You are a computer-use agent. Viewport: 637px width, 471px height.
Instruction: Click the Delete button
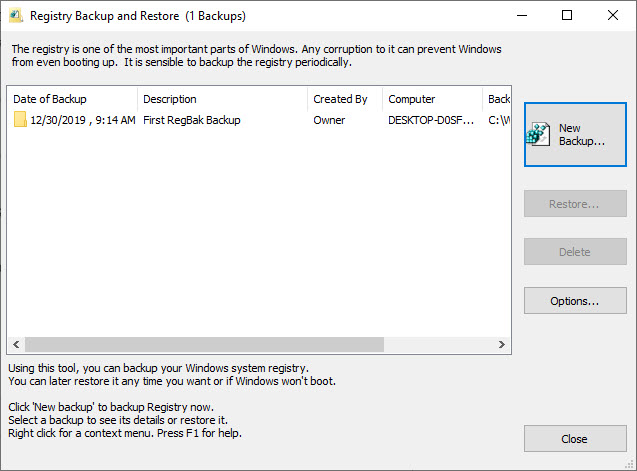[575, 252]
